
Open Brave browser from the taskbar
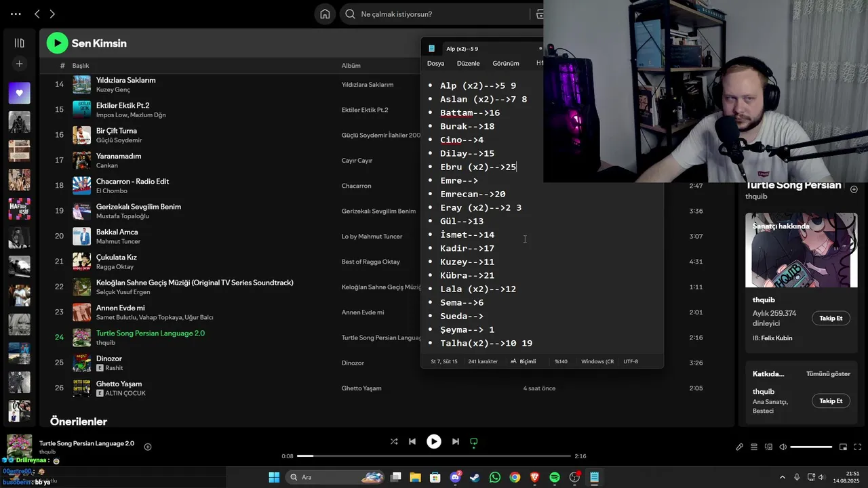(534, 477)
